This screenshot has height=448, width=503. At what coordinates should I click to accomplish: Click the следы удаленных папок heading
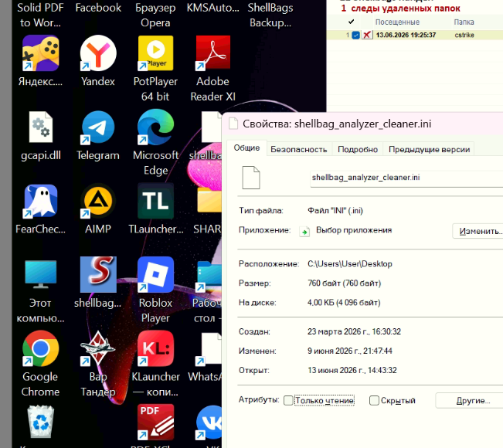pyautogui.click(x=406, y=8)
